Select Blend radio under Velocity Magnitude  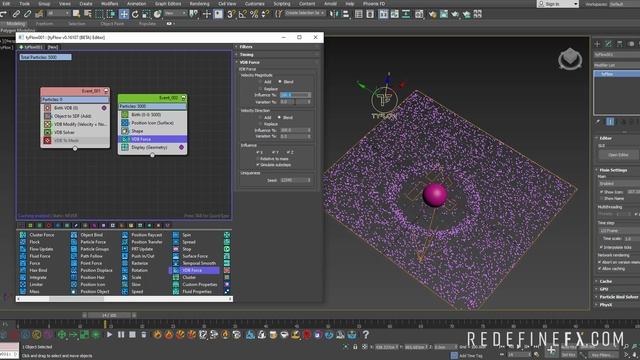tap(280, 82)
